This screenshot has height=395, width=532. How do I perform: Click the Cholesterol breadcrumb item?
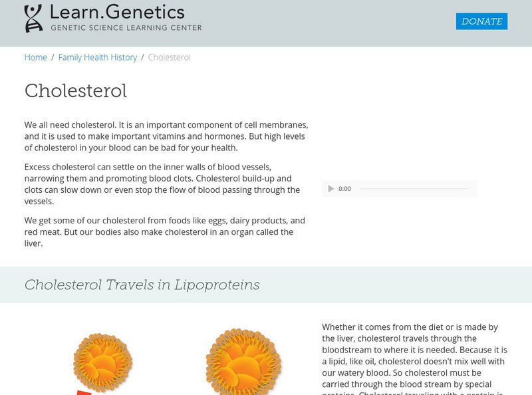[170, 57]
